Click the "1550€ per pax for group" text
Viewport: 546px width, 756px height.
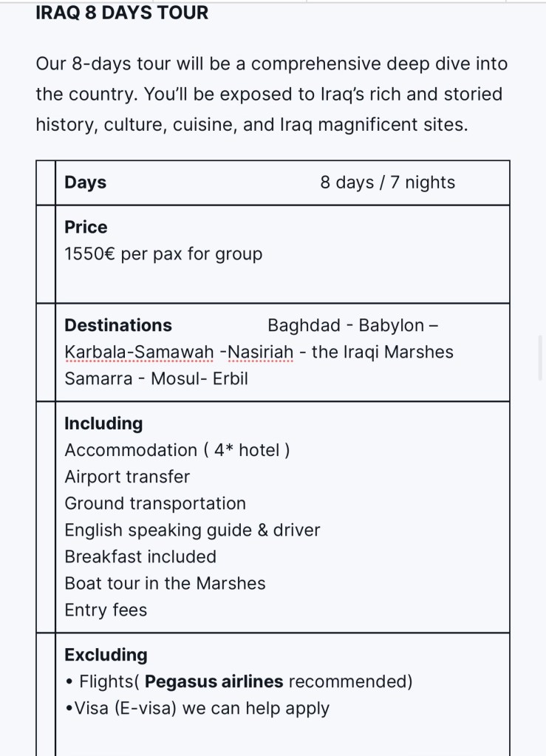[163, 254]
